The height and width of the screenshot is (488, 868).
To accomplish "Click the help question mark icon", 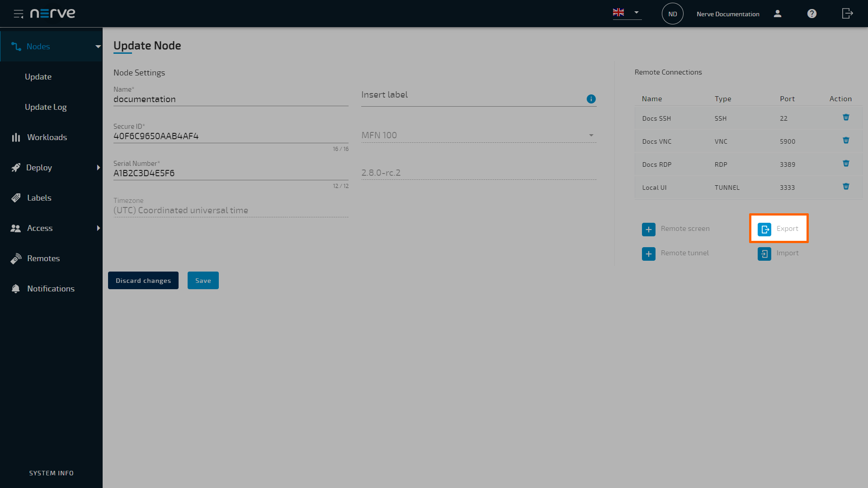I will (811, 14).
